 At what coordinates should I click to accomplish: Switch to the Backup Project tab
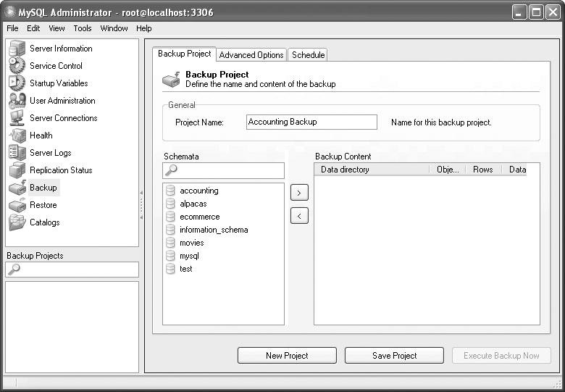pos(184,54)
